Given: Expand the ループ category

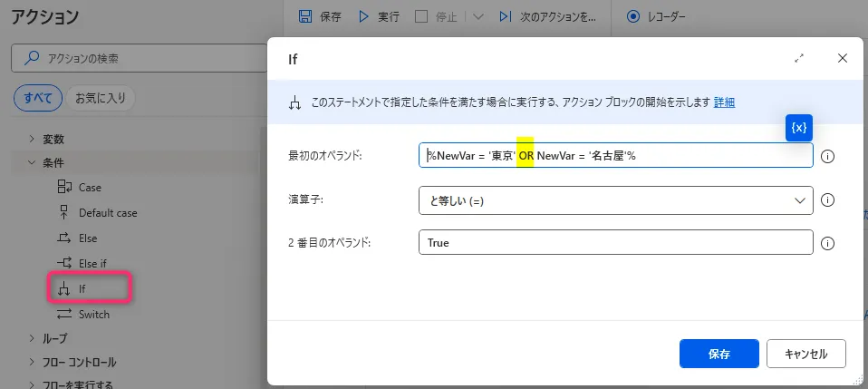Looking at the screenshot, I should (32, 338).
